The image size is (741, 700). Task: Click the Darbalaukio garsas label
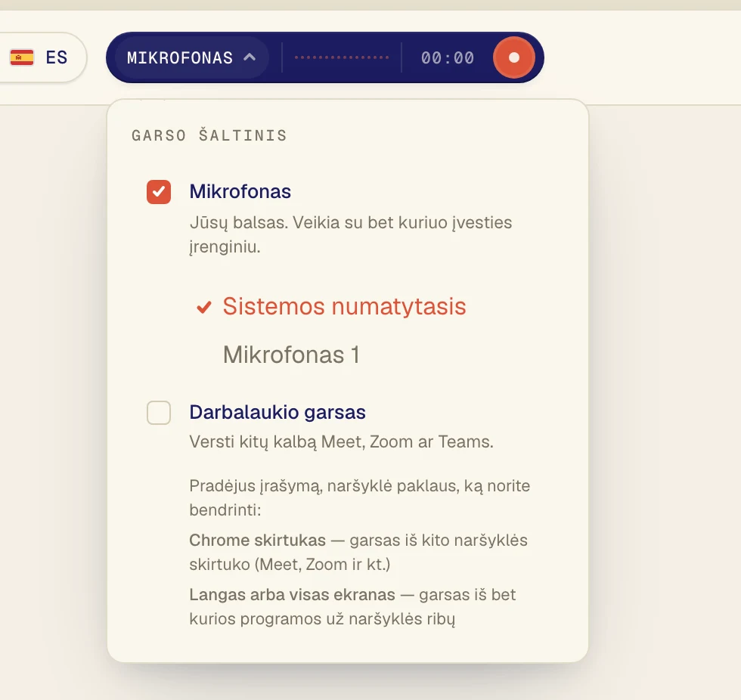click(x=277, y=412)
